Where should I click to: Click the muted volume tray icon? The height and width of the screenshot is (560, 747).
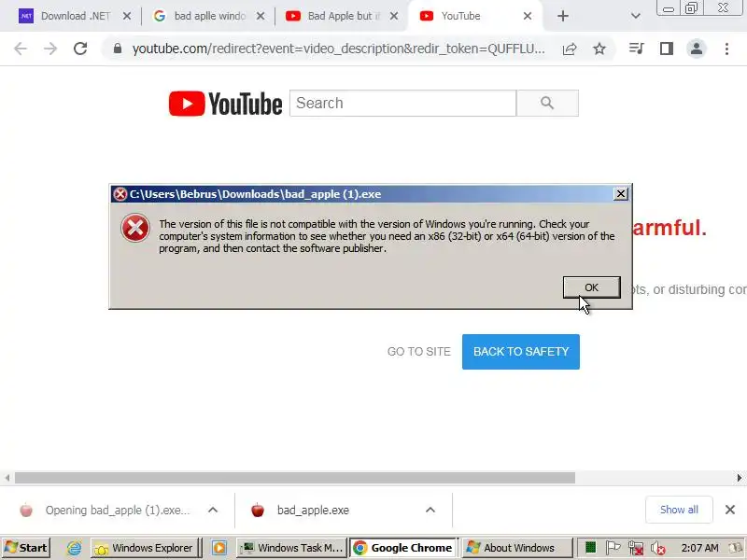click(658, 549)
